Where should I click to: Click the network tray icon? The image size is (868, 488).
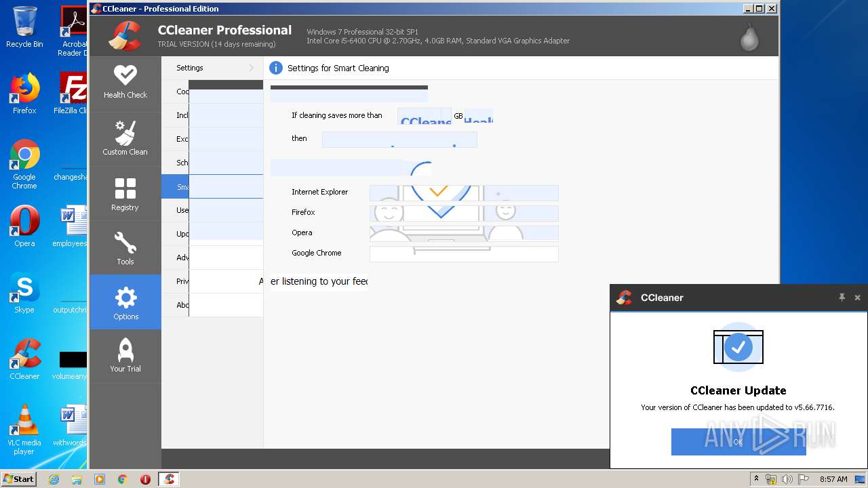pyautogui.click(x=771, y=479)
